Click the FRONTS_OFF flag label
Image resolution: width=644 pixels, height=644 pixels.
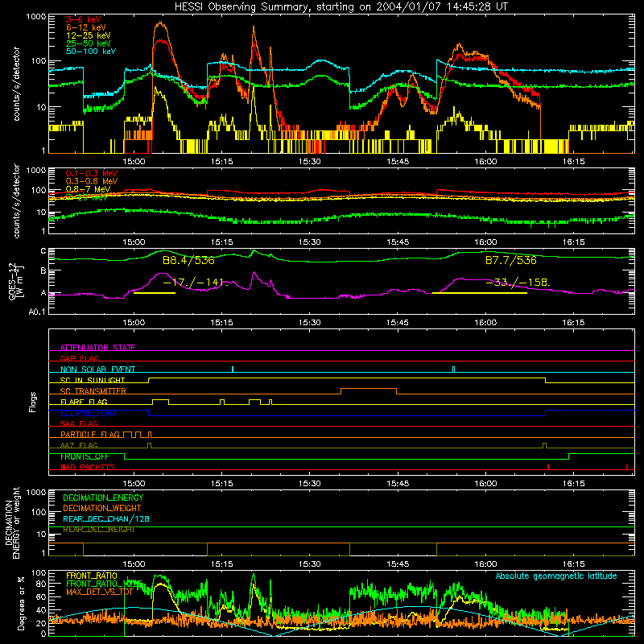(85, 456)
